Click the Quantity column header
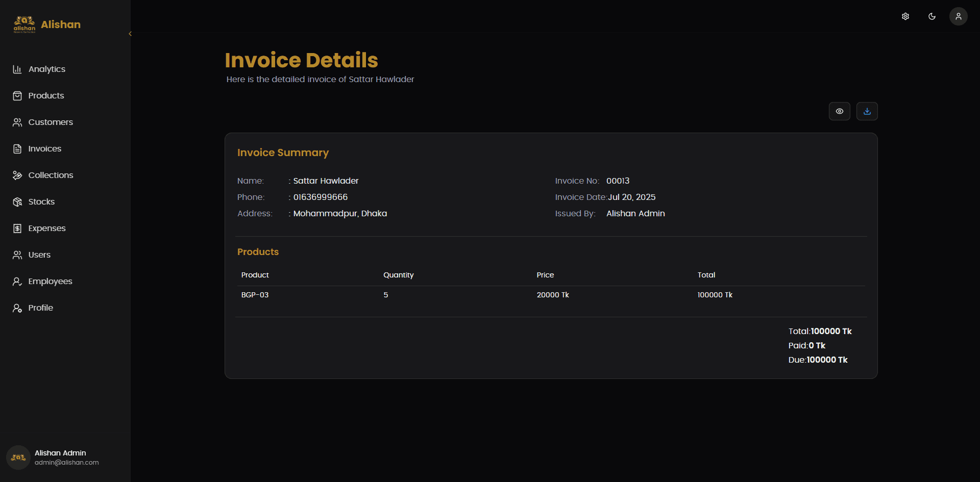 399,275
